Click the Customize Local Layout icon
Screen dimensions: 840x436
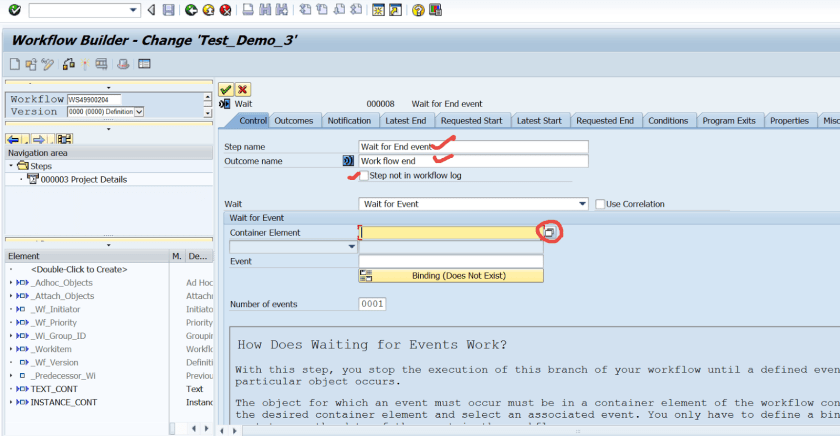tap(435, 10)
